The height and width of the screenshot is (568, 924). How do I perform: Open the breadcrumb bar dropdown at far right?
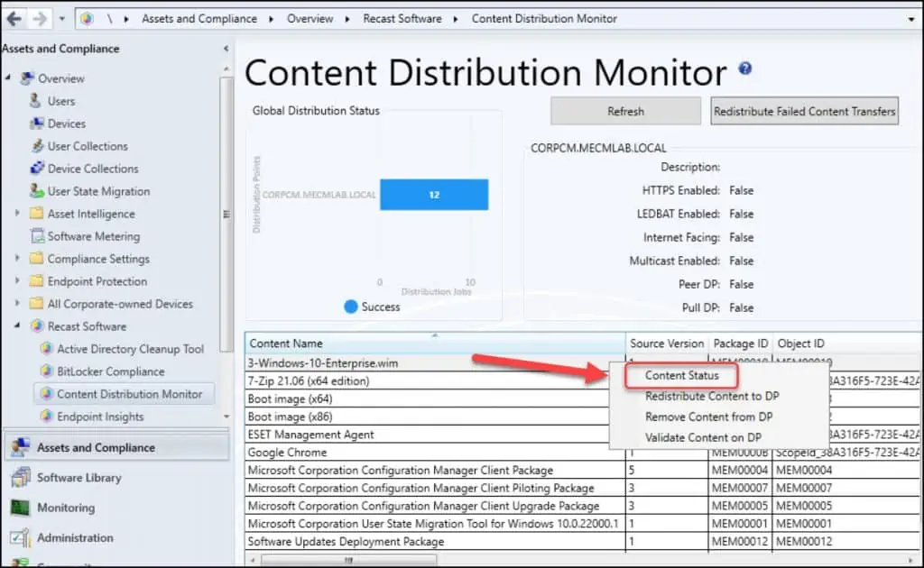[911, 20]
